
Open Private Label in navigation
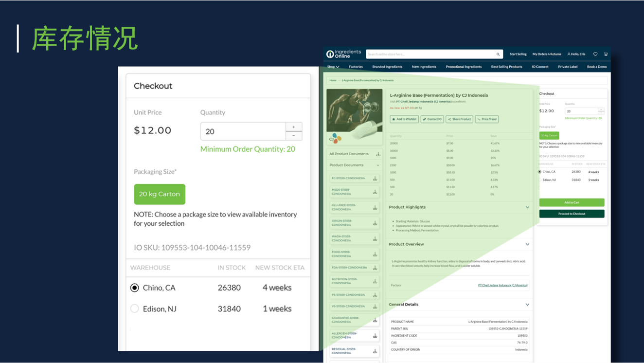pos(567,67)
